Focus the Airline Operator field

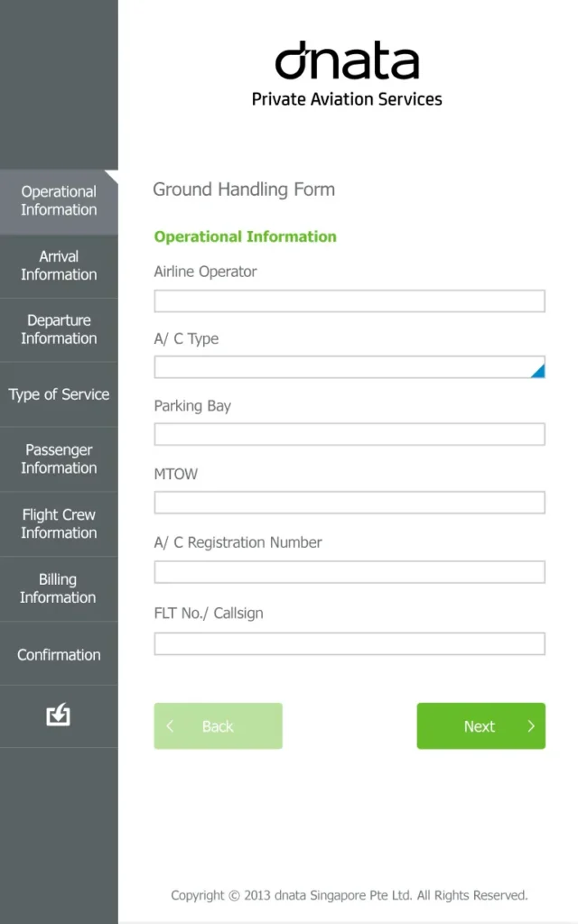tap(350, 301)
